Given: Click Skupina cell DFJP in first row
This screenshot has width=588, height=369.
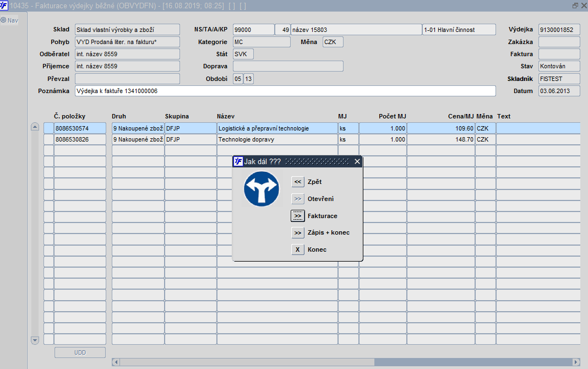Looking at the screenshot, I should tap(190, 128).
